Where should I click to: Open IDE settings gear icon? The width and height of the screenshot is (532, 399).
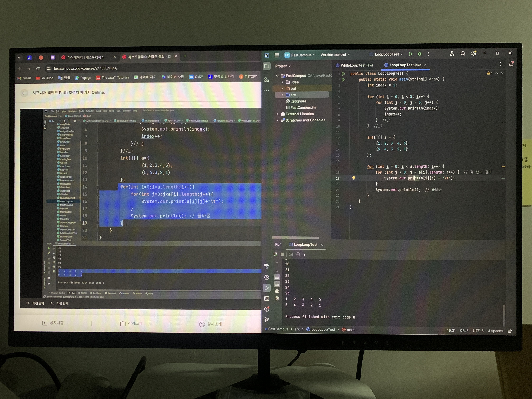tap(474, 53)
